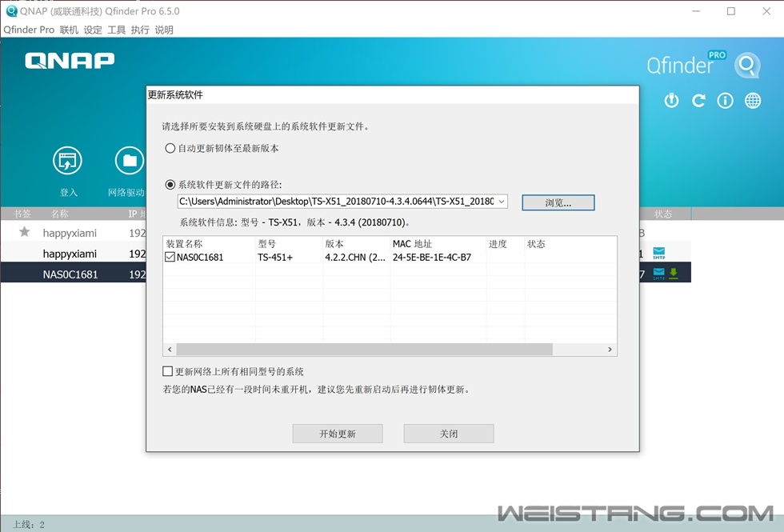784x532 pixels.
Task: Click the 上线: 2 status bar text
Action: point(29,524)
